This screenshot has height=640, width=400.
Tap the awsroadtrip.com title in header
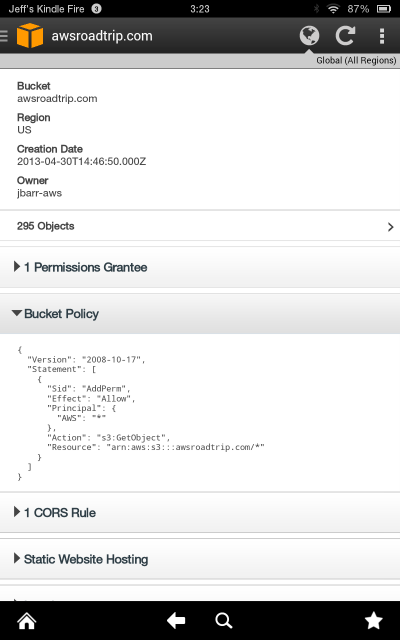(102, 36)
